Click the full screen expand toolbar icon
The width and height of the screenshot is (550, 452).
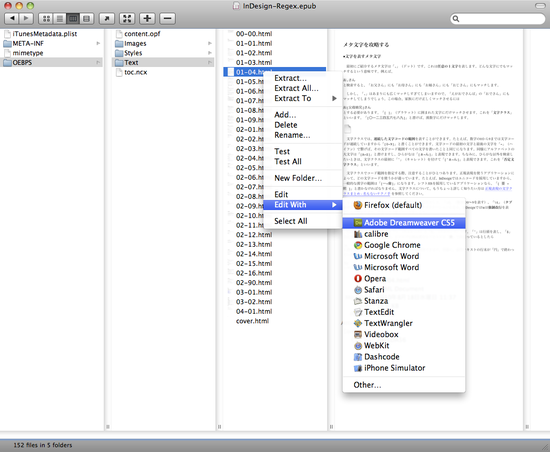pos(127,19)
